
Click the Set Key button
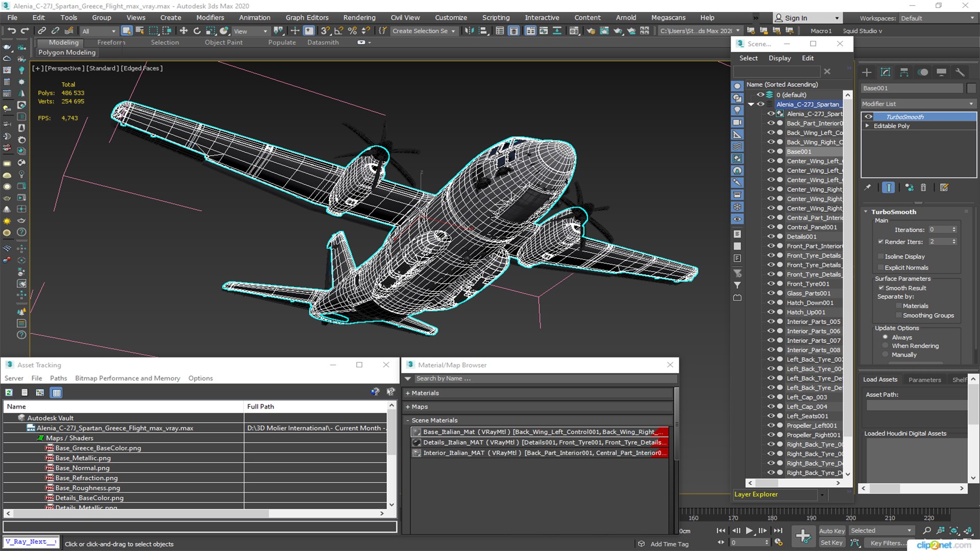(x=831, y=543)
